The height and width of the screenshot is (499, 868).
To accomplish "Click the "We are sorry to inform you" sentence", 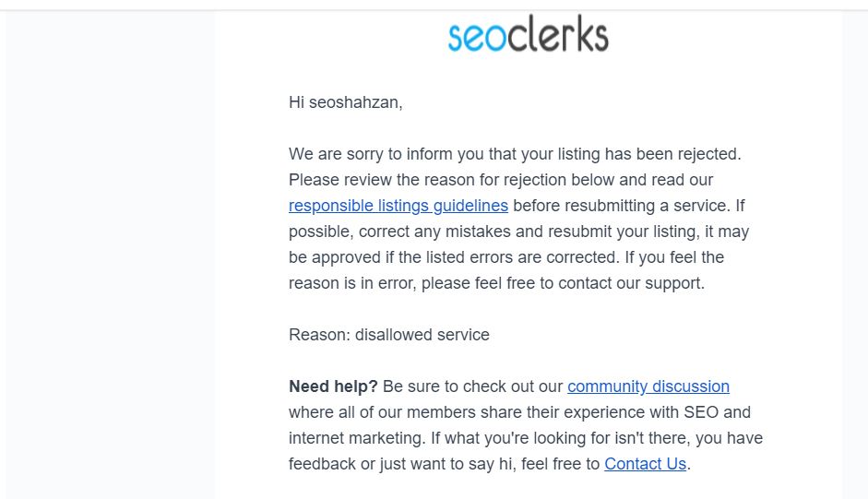I will [387, 154].
